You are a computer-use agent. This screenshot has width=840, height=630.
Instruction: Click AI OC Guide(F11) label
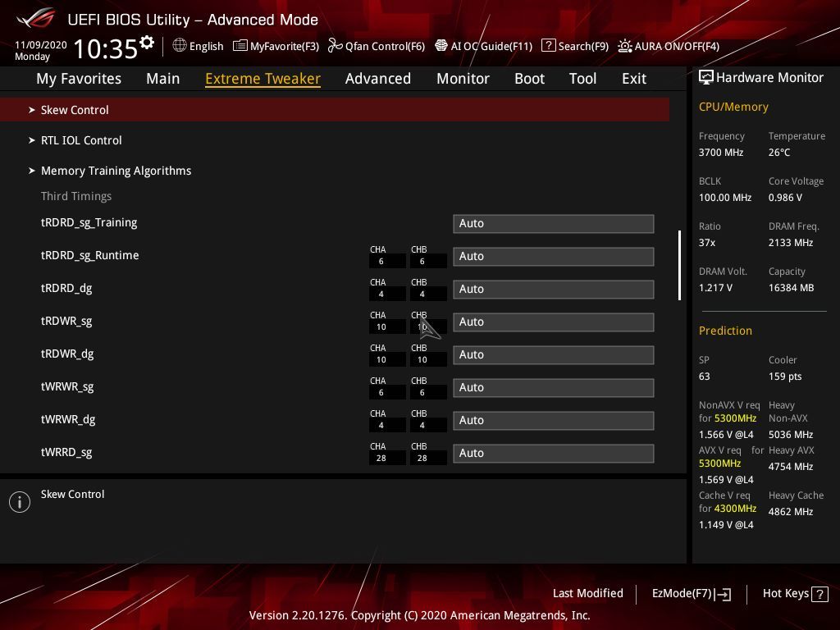tap(492, 46)
